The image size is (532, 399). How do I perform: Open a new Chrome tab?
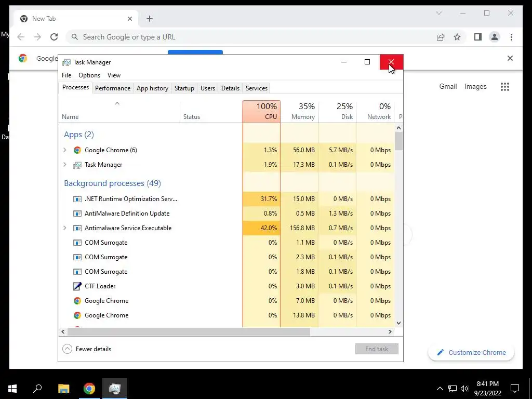[150, 19]
